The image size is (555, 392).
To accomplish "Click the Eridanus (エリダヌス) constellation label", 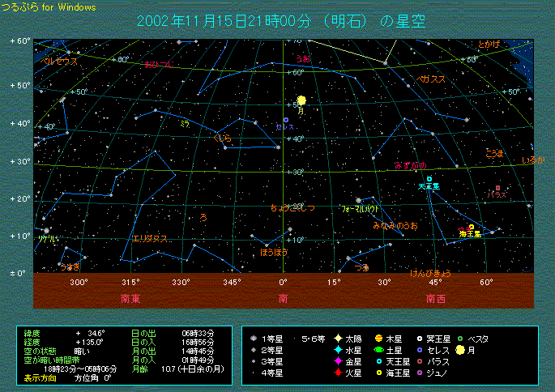I will (x=150, y=238).
